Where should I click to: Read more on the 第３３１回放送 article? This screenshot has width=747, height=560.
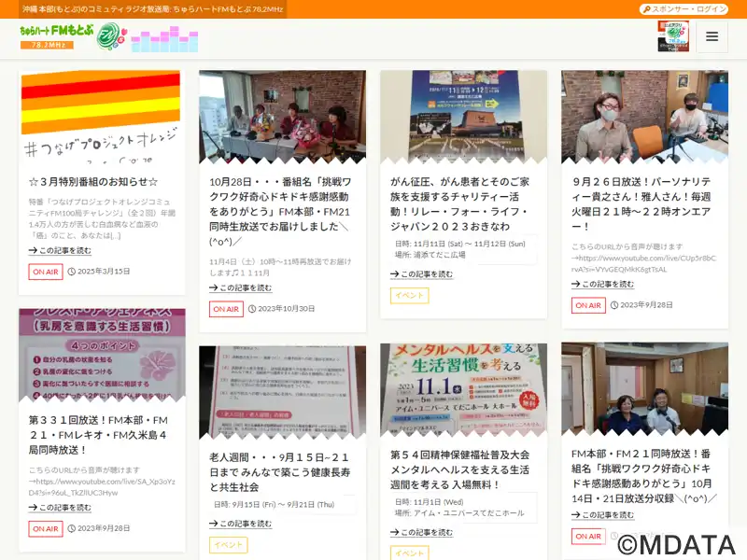pyautogui.click(x=60, y=508)
